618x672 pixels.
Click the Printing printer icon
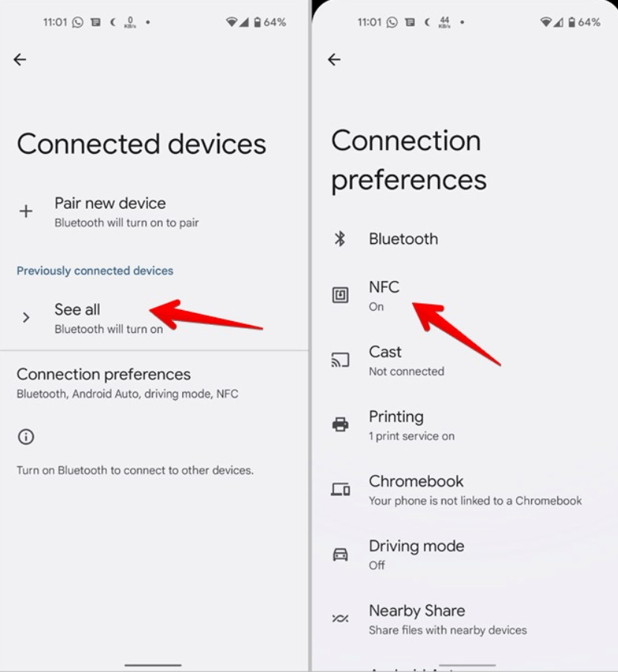tap(341, 424)
